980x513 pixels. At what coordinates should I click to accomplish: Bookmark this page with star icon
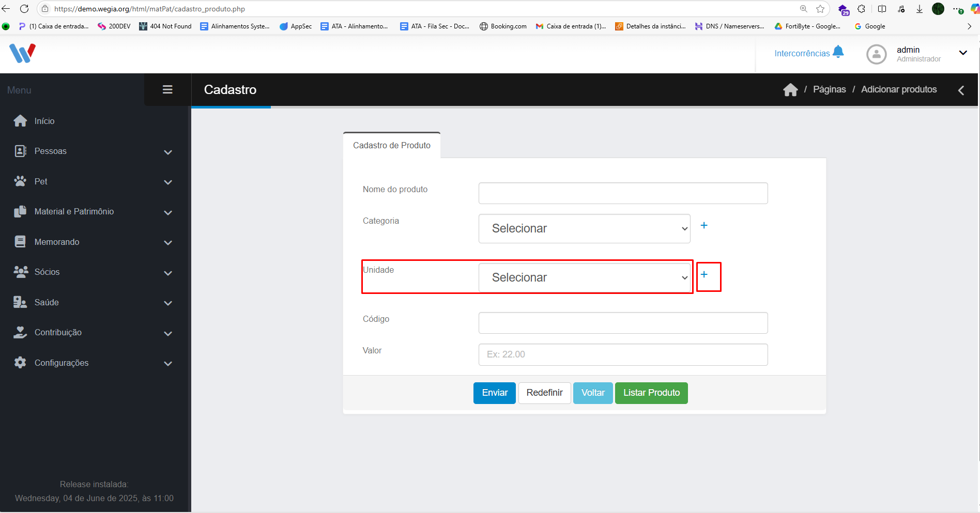[x=820, y=9]
